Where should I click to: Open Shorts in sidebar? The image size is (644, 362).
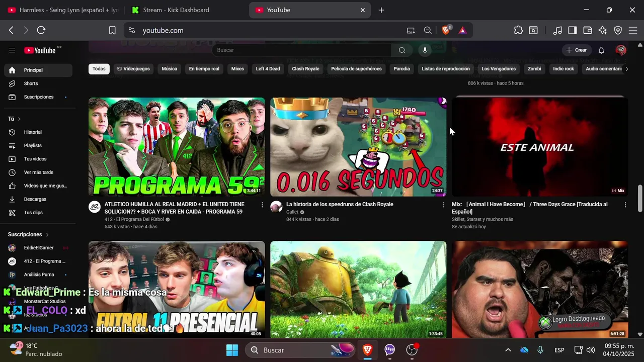coord(38,83)
